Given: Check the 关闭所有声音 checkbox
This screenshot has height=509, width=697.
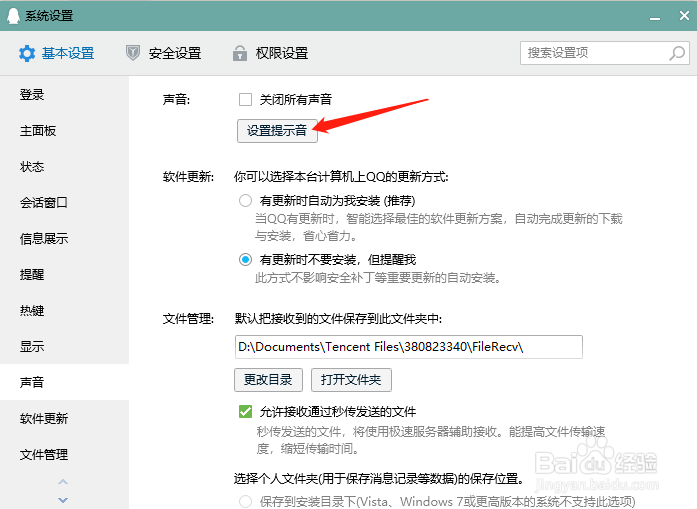Looking at the screenshot, I should click(245, 99).
